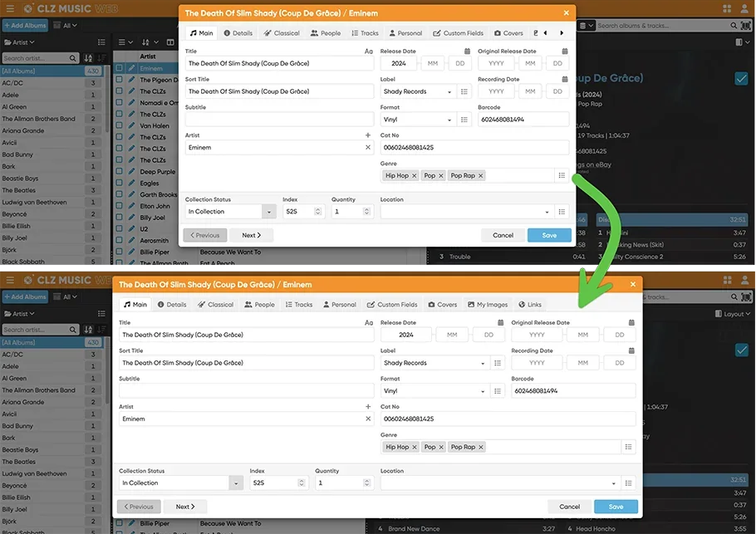Open column chooser icon above upper album list
Viewport: 756px width, 534px height.
click(170, 42)
